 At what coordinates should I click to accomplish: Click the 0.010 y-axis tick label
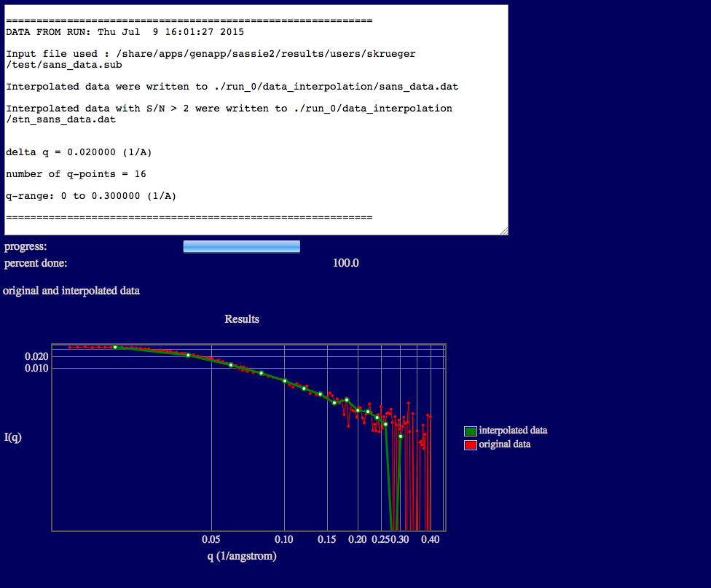click(36, 368)
